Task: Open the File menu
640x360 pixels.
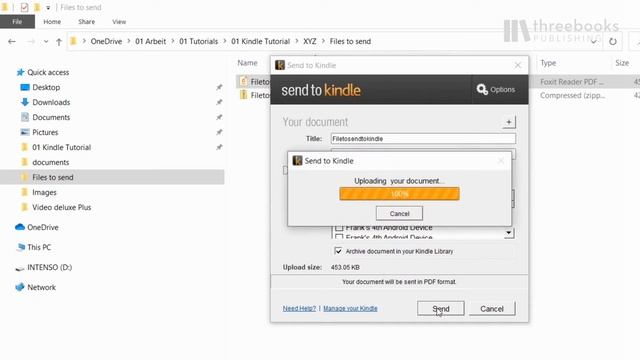Action: [x=17, y=22]
